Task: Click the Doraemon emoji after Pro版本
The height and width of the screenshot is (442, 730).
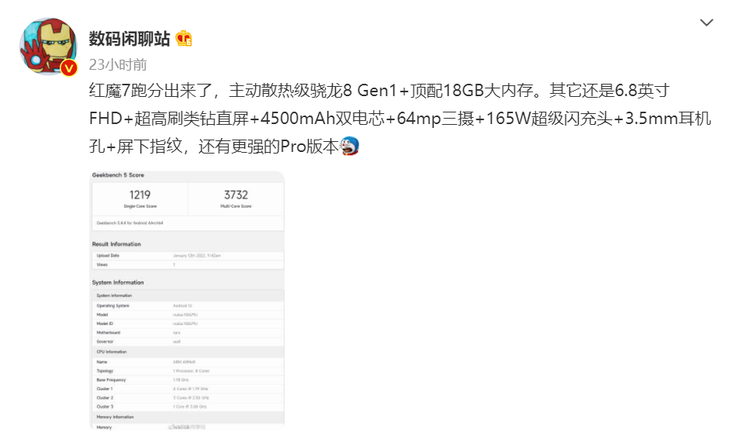Action: (x=350, y=146)
